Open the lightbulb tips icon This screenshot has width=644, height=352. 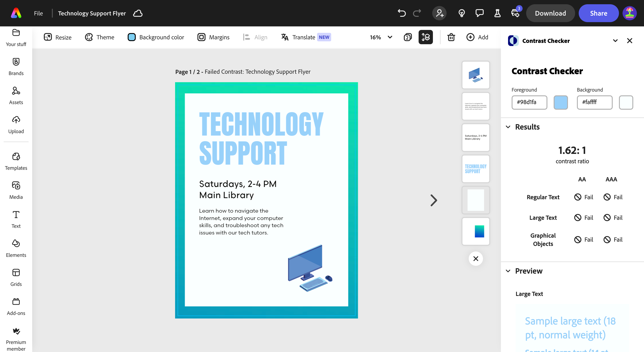[x=462, y=13]
